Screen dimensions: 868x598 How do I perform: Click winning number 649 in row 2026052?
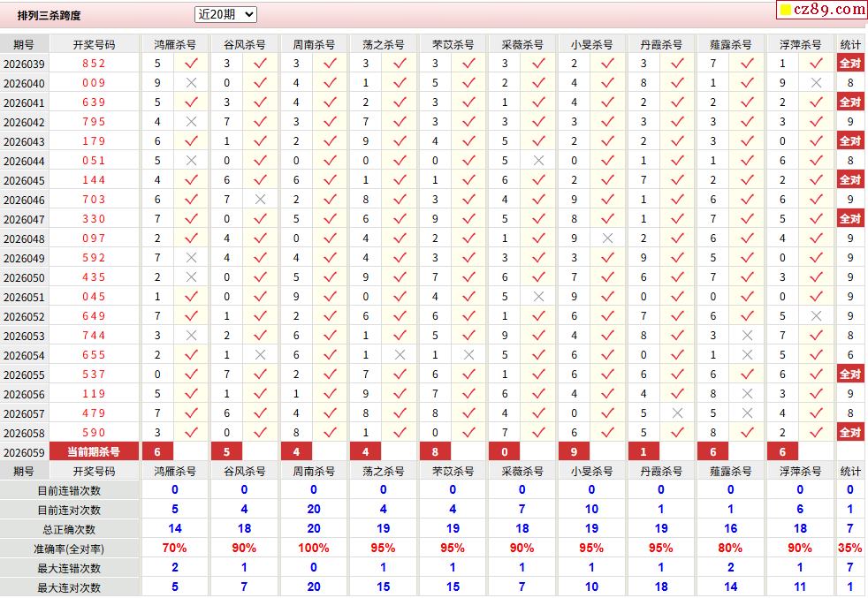coord(94,316)
